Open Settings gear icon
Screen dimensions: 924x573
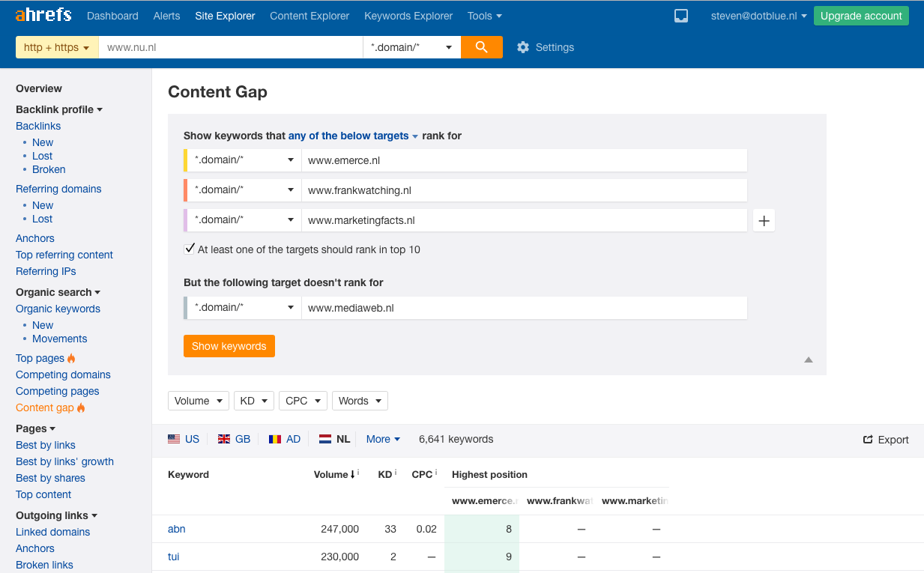523,47
